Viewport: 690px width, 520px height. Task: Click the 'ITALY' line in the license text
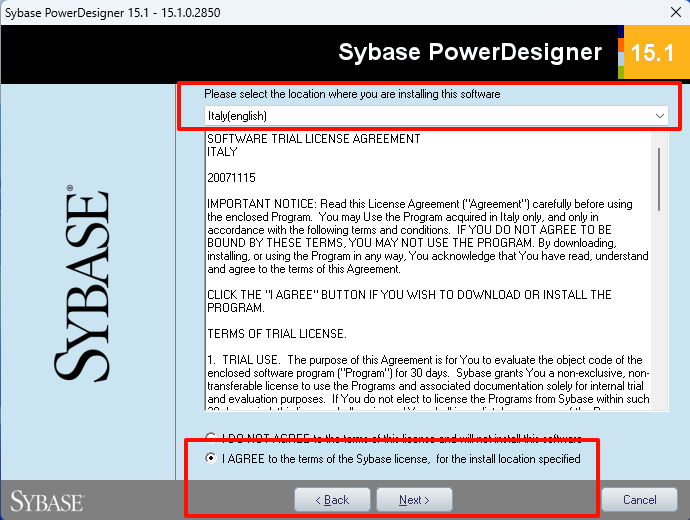[222, 152]
